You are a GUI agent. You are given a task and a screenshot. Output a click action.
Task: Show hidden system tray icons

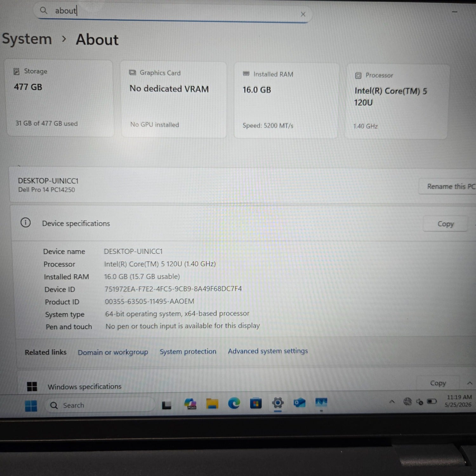pos(392,402)
